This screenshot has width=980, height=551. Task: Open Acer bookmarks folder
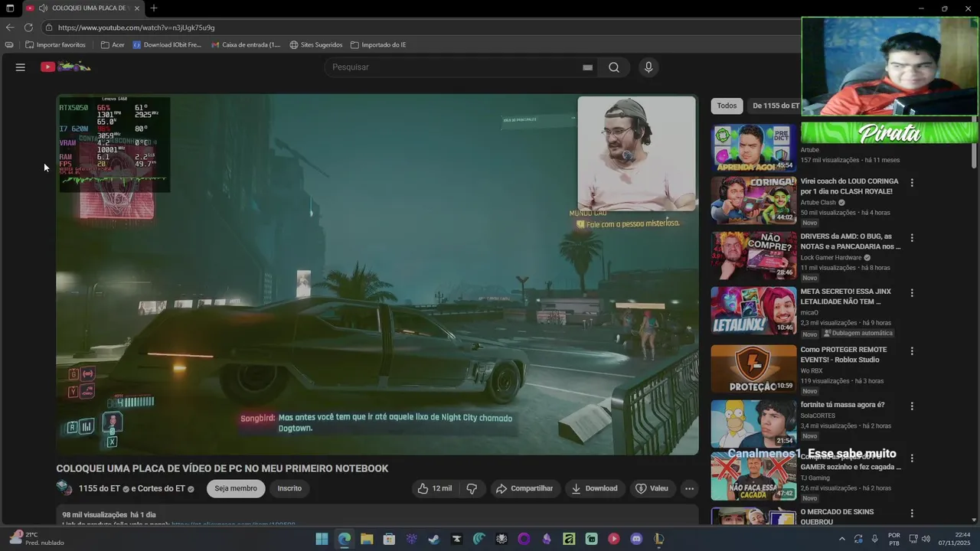[113, 44]
